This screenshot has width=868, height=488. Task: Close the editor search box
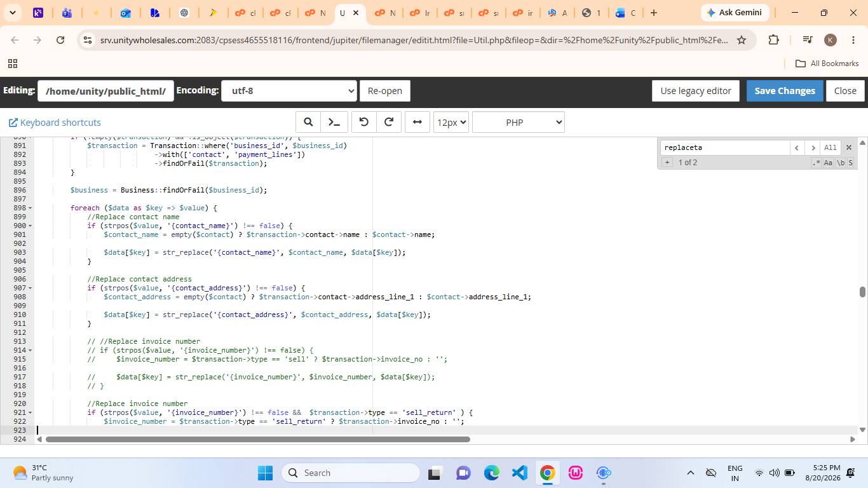point(848,147)
